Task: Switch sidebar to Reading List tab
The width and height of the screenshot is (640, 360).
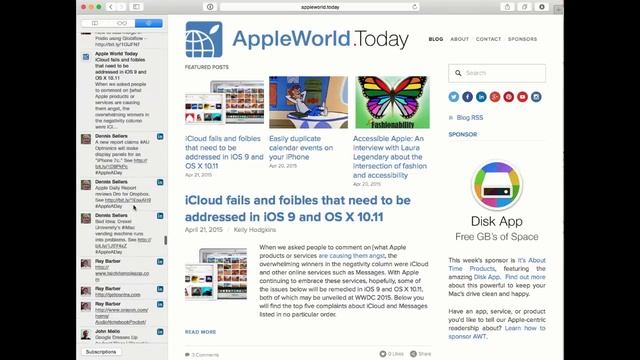Action: (x=122, y=23)
